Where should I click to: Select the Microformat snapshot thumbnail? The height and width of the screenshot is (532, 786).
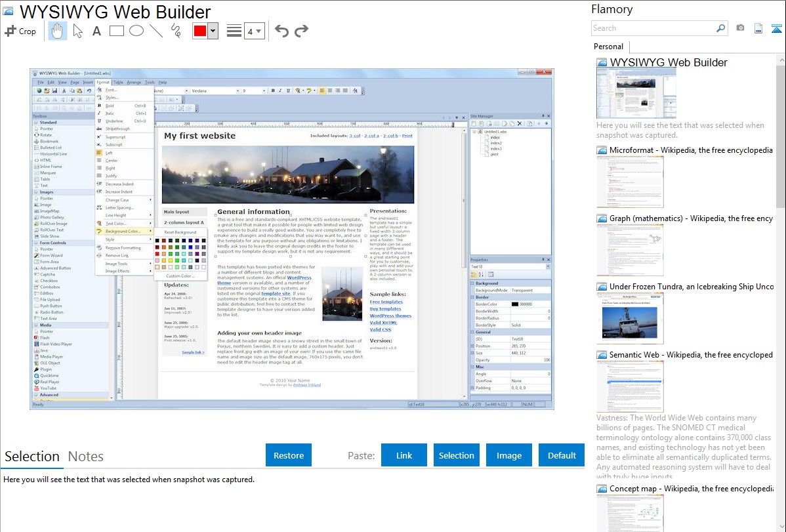[630, 182]
